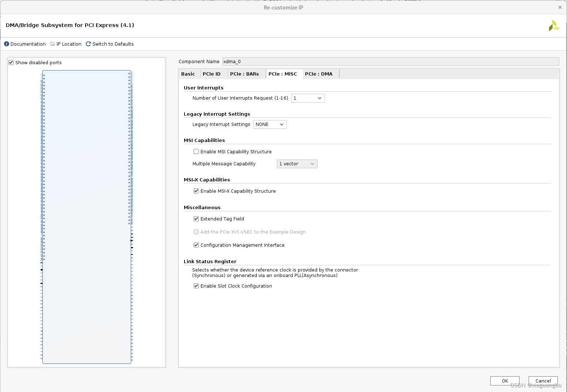The height and width of the screenshot is (392, 567).
Task: Select the PCIe : MISC tab
Action: 283,74
